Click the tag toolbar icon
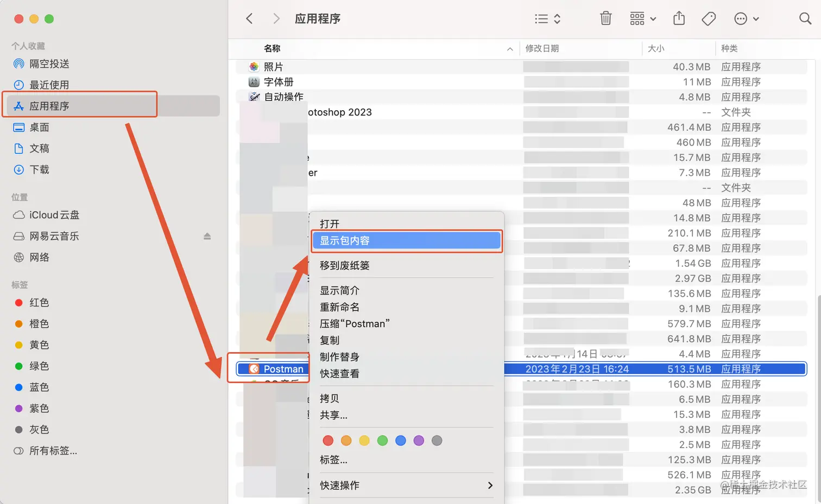The image size is (821, 504). (709, 19)
